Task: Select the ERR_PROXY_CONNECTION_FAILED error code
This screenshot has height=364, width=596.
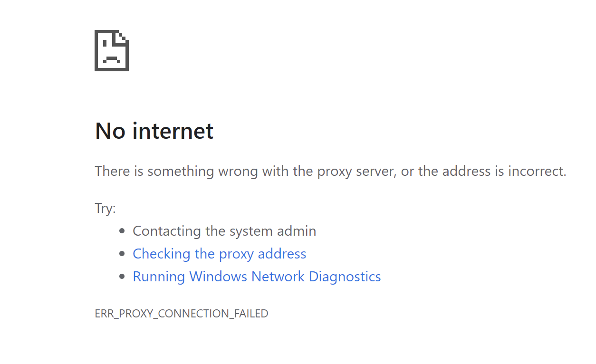Action: 182,314
